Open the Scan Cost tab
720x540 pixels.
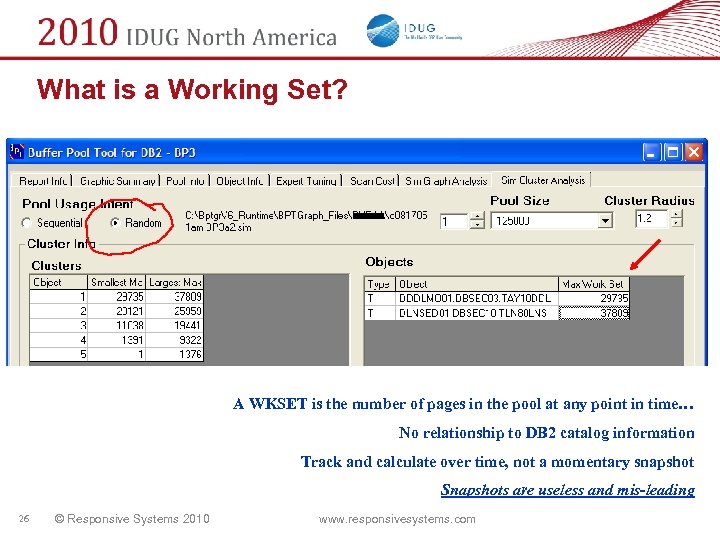pos(372,181)
